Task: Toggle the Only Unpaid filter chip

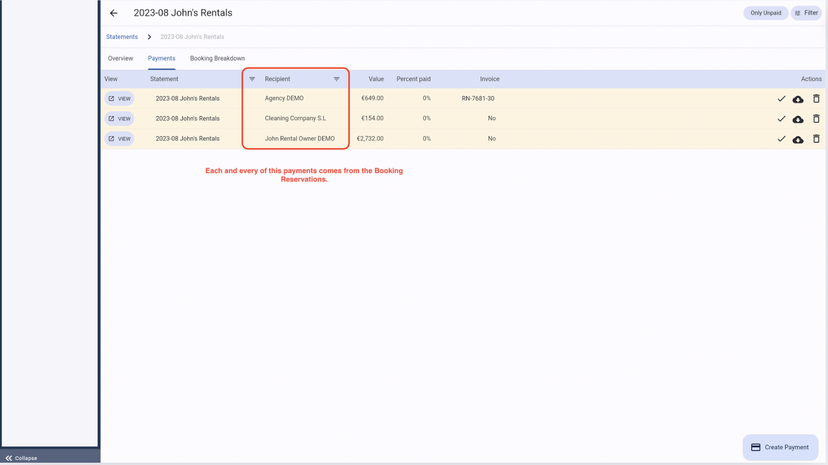Action: pyautogui.click(x=765, y=13)
